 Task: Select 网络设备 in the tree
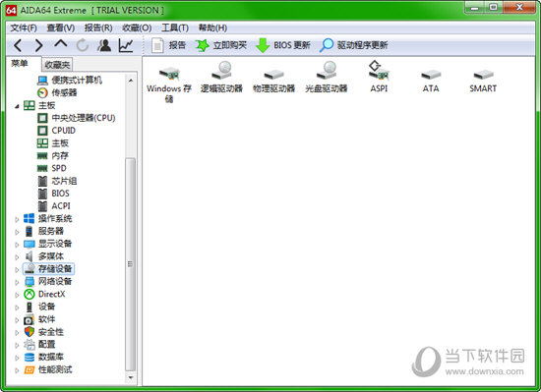pos(55,281)
